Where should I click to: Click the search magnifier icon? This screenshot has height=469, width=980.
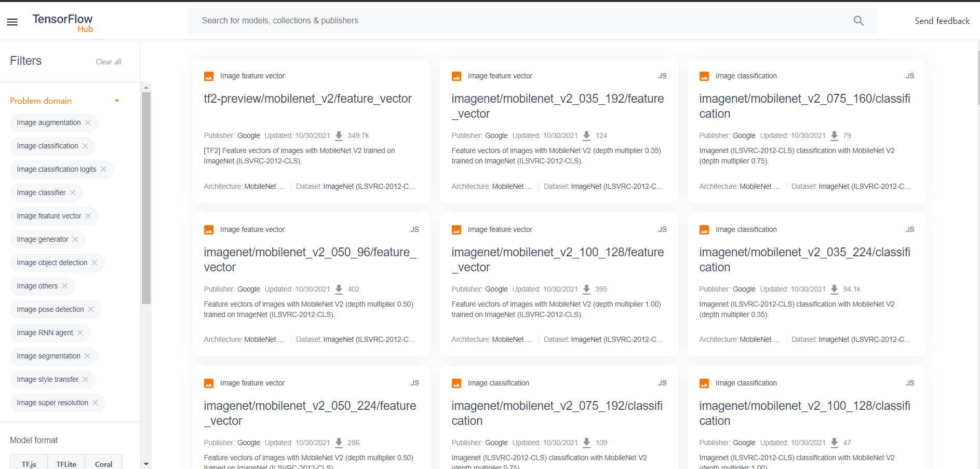(x=858, y=21)
